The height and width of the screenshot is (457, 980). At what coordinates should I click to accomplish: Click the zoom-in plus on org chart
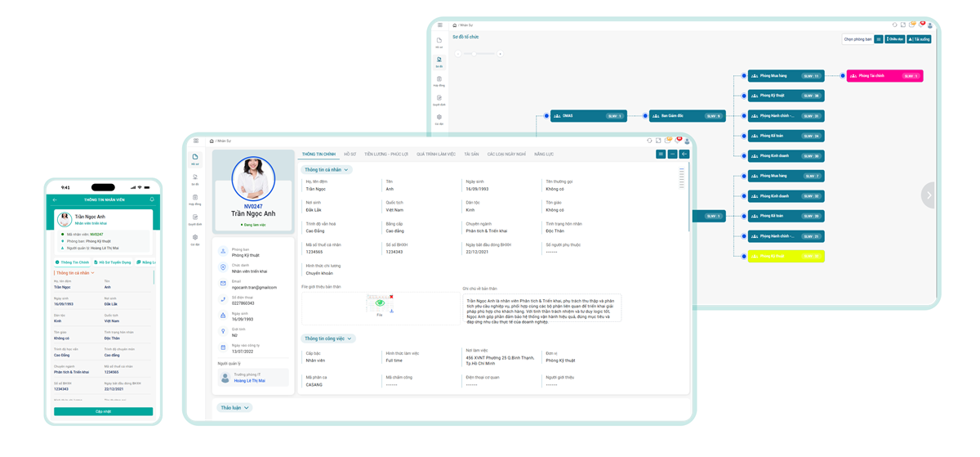click(x=500, y=54)
